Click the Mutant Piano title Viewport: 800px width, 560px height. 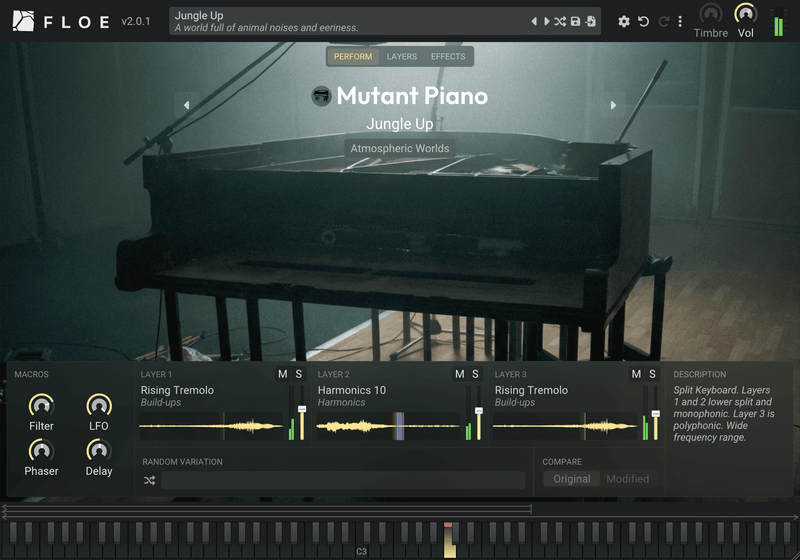click(412, 96)
